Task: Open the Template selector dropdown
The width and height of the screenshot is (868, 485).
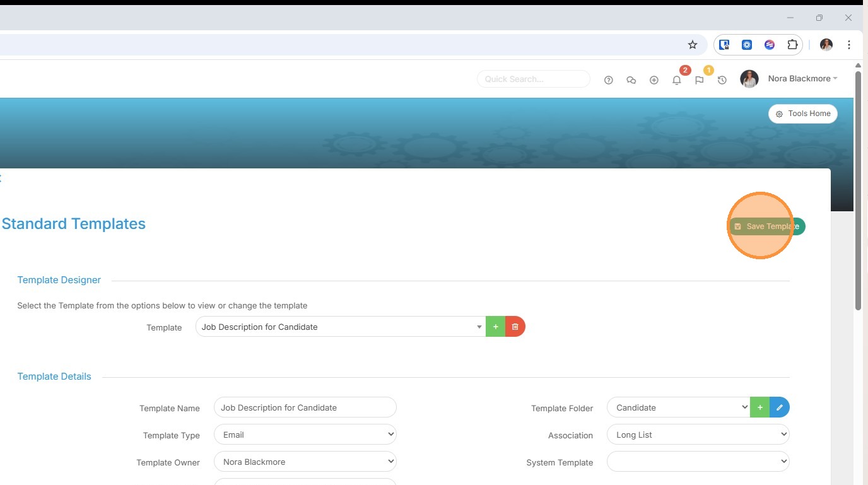Action: [x=341, y=327]
